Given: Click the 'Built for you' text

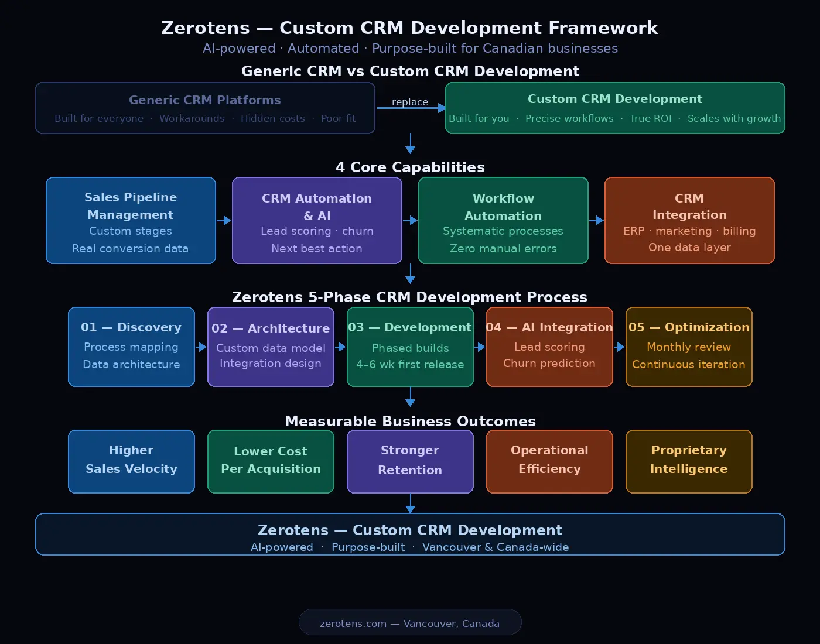Looking at the screenshot, I should 479,118.
